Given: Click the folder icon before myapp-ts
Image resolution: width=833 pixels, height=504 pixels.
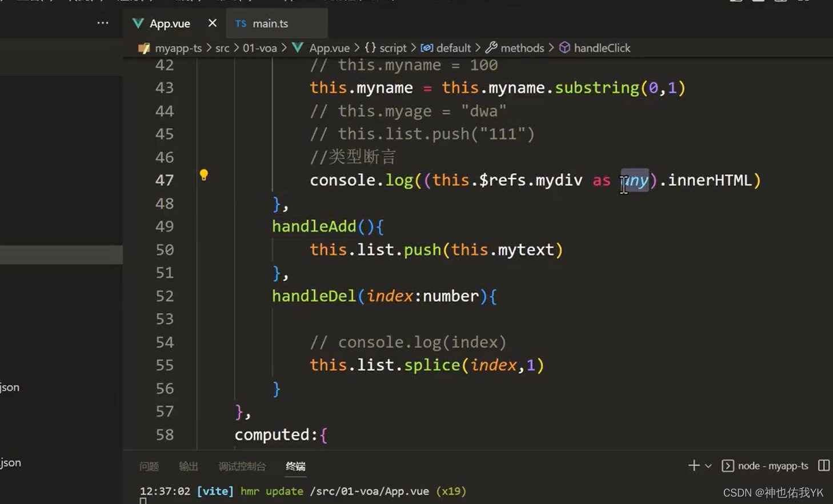Looking at the screenshot, I should pyautogui.click(x=144, y=48).
